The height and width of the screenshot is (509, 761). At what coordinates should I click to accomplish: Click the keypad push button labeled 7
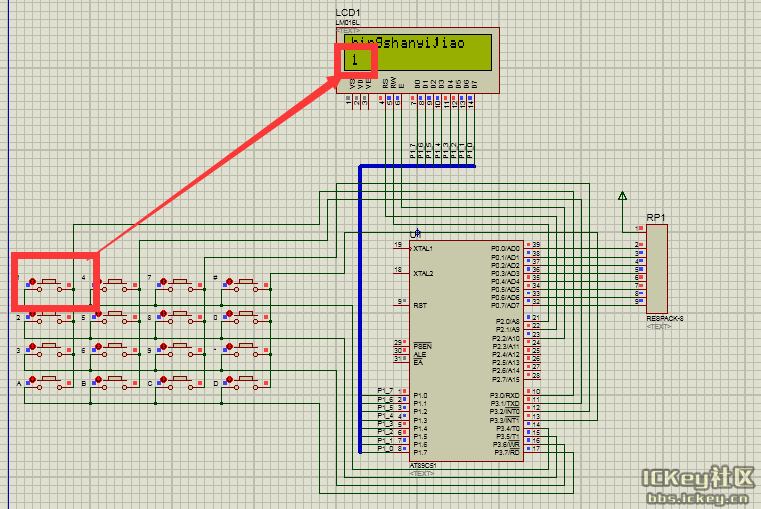tap(181, 285)
